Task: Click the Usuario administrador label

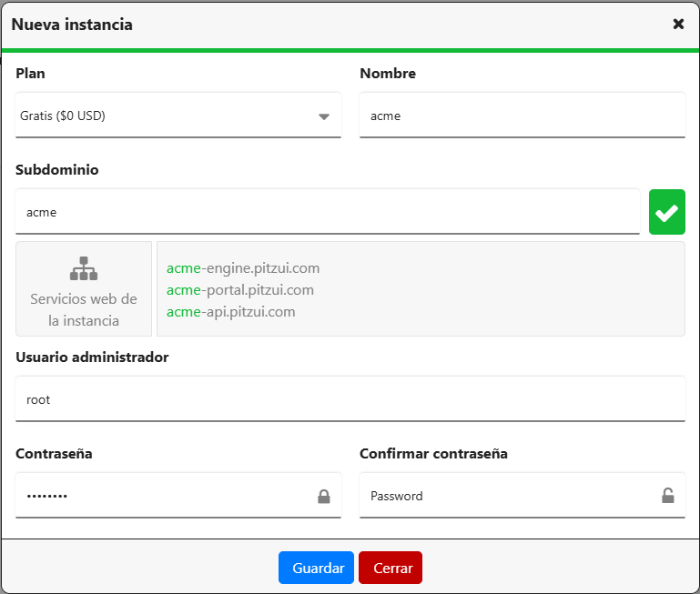Action: click(92, 357)
